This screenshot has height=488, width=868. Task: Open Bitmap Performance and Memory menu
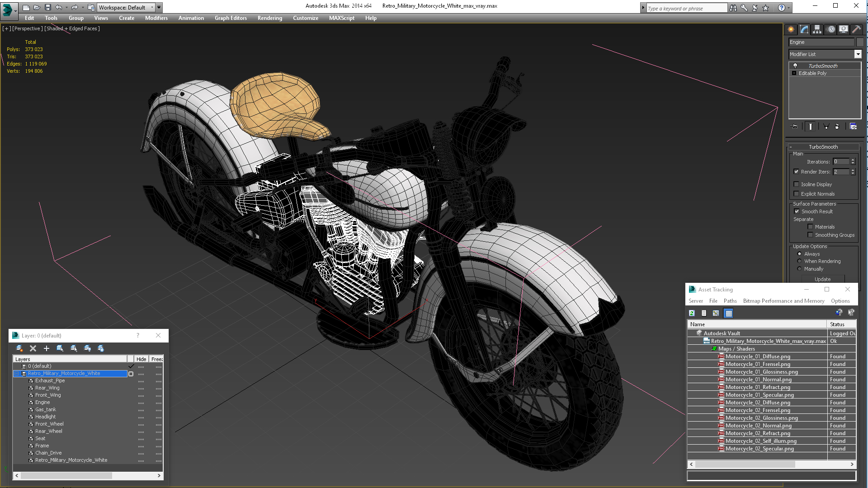click(x=783, y=301)
